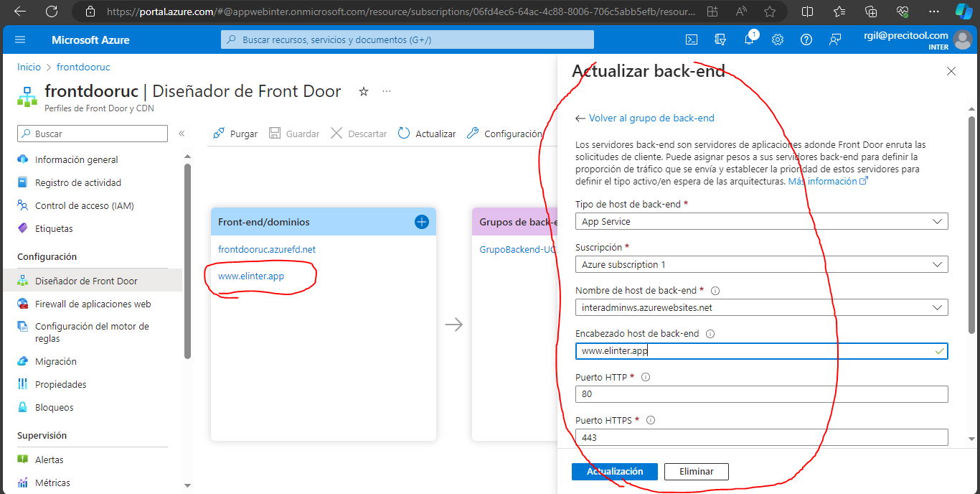Open the rgil@precitool.com account menu

[x=918, y=40]
